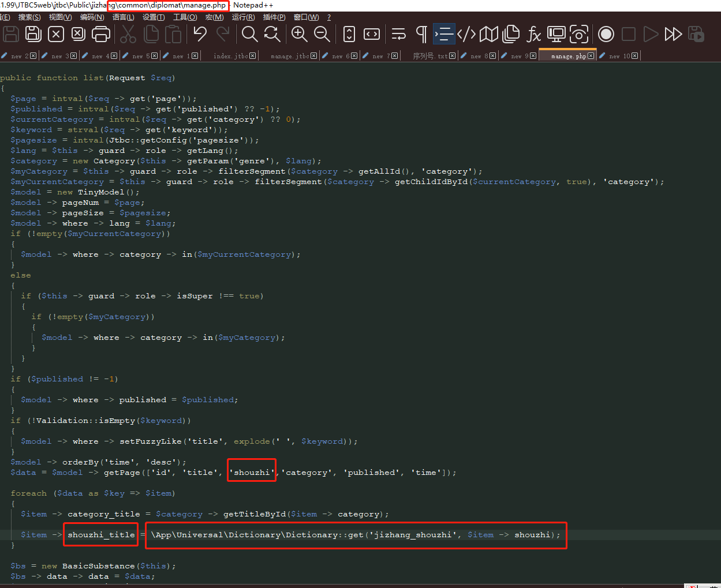This screenshot has height=588, width=721.
Task: Open the Function List fx icon
Action: pos(533,34)
